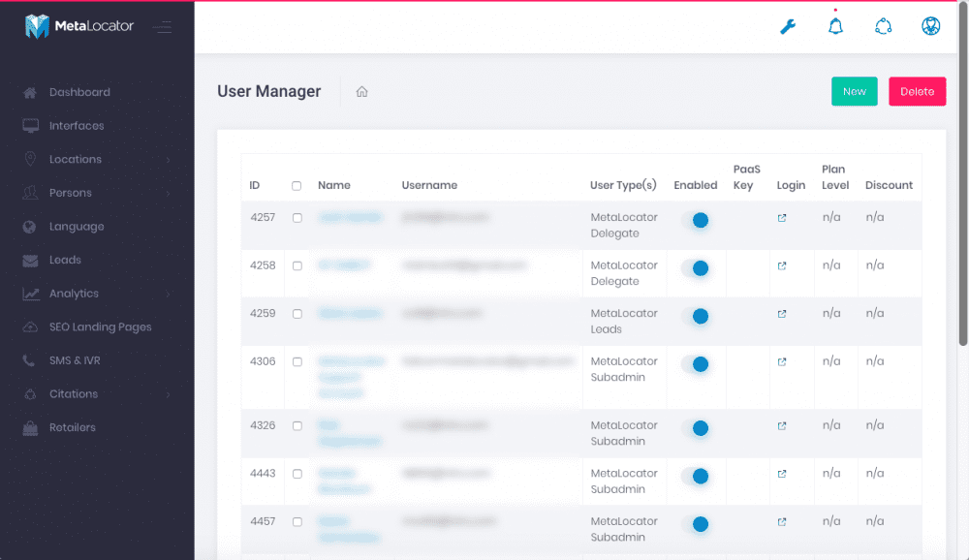Open login link for user 4259
Viewport: 969px width, 560px height.
pos(782,314)
